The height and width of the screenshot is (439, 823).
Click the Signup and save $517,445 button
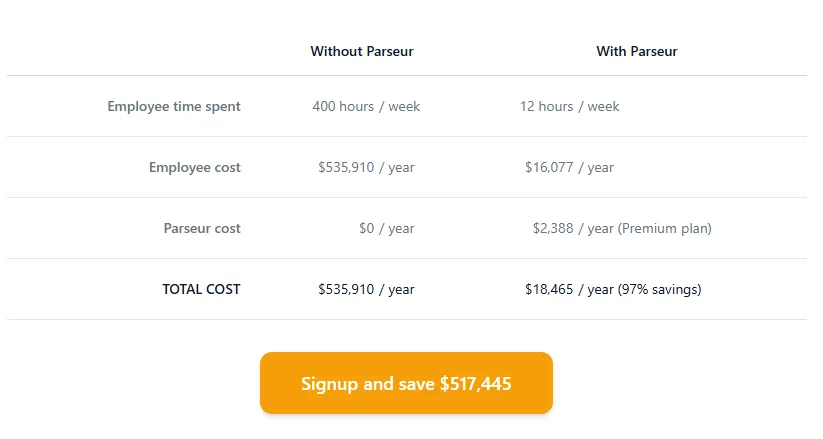406,383
